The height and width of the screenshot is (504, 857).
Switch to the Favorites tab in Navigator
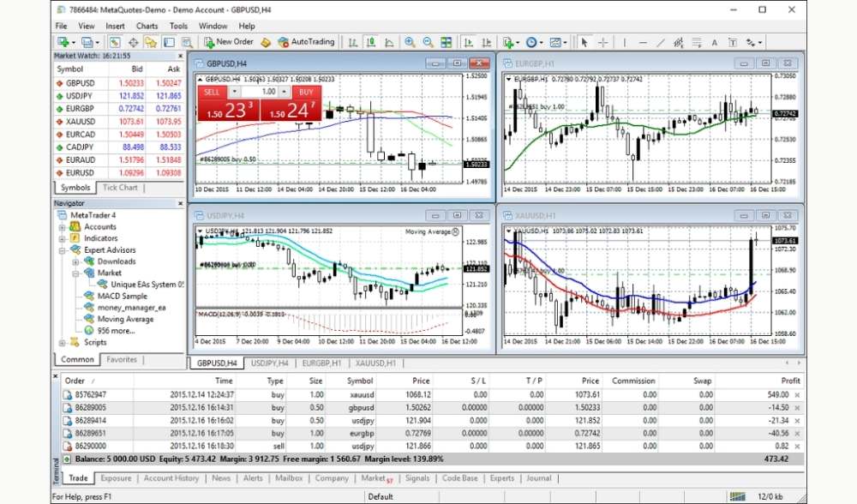[x=122, y=359]
